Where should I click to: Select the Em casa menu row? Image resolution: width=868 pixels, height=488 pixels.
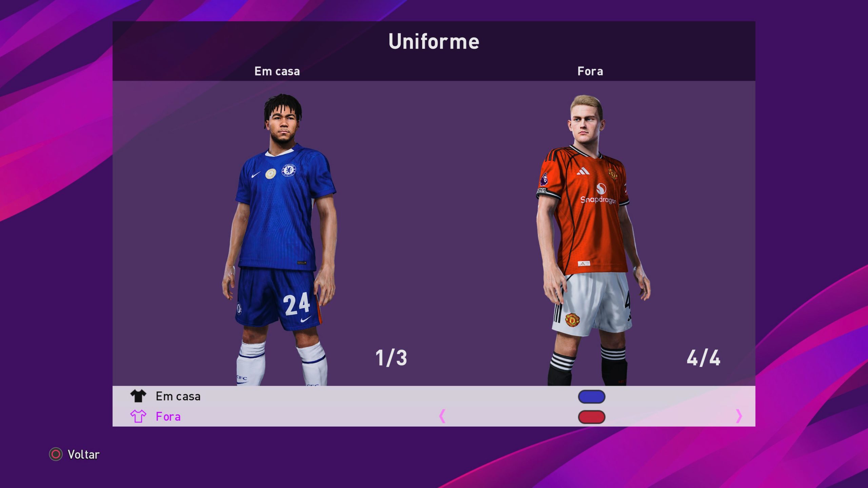click(x=434, y=396)
